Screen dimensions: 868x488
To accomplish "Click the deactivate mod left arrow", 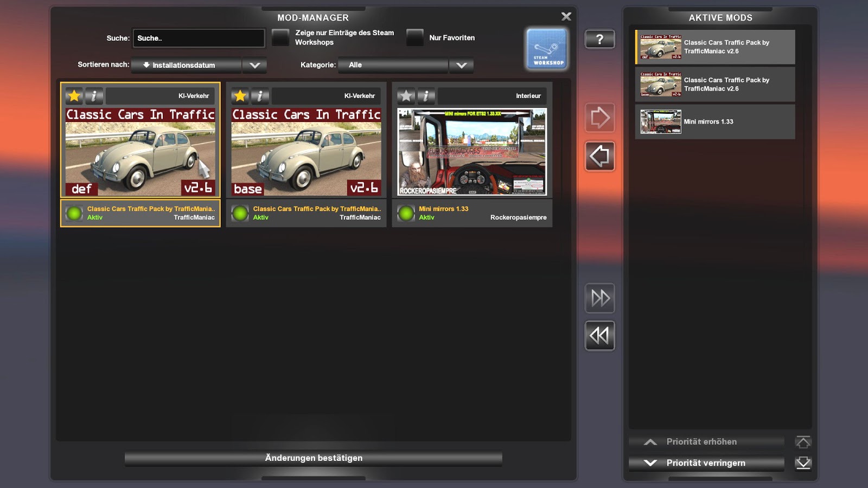I will coord(599,156).
